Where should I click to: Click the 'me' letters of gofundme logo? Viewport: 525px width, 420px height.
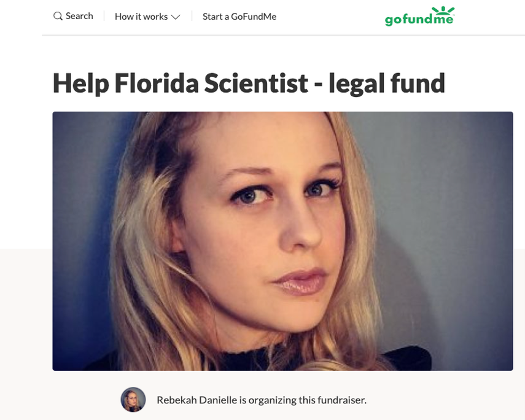click(444, 20)
